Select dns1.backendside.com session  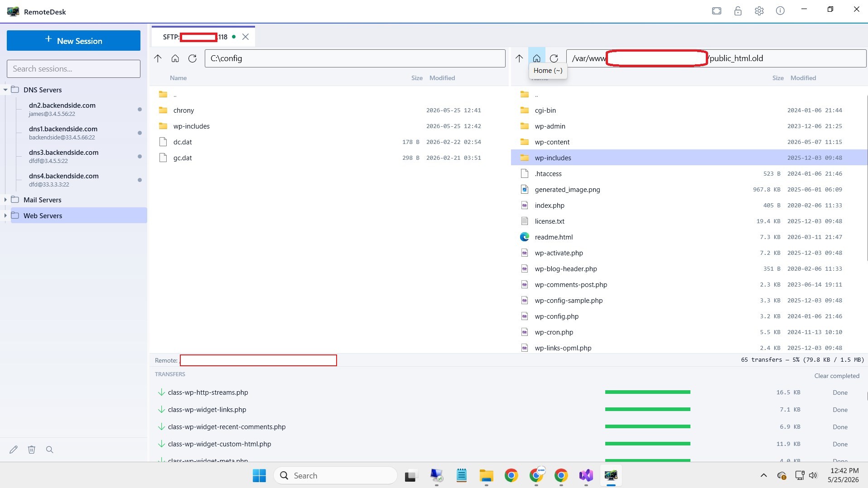pos(79,133)
